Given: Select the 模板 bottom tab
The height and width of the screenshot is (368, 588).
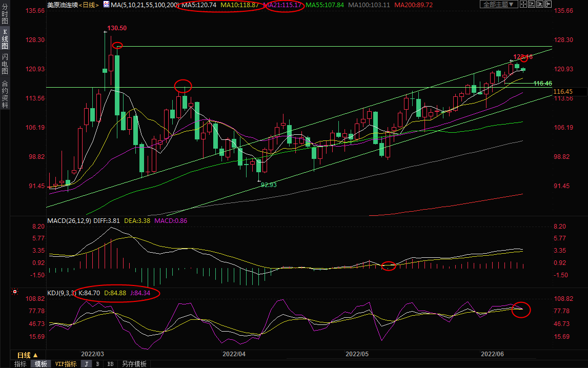Looking at the screenshot, I should tap(41, 364).
